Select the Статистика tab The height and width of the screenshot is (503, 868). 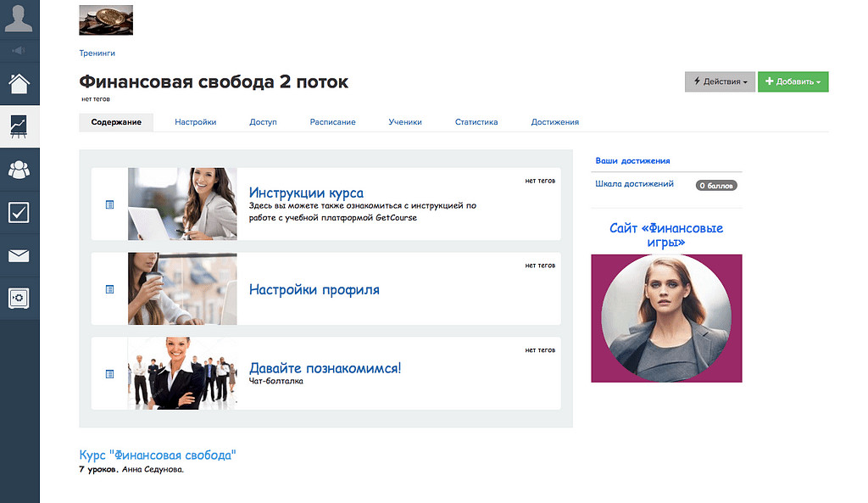(x=476, y=122)
